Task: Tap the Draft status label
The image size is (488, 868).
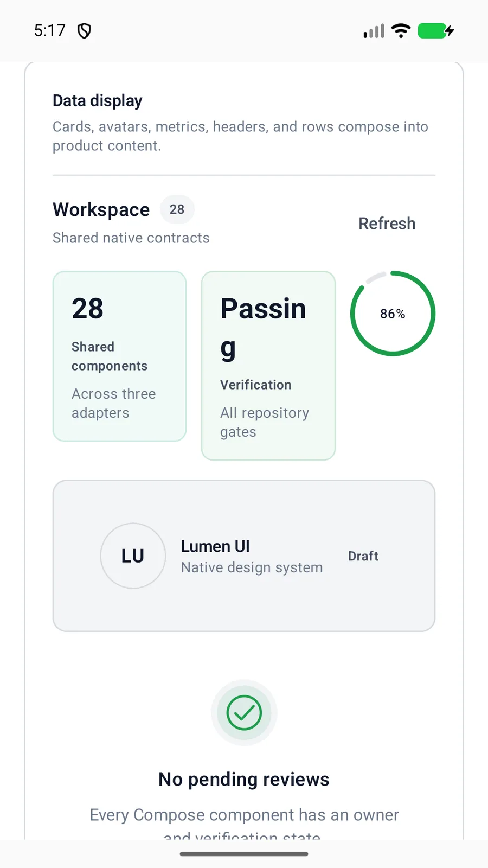Action: [363, 556]
